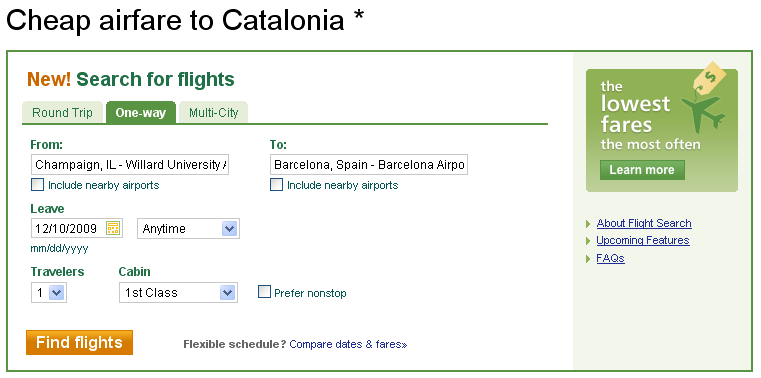Check Include nearby airports under To
The image size is (761, 378).
click(276, 185)
